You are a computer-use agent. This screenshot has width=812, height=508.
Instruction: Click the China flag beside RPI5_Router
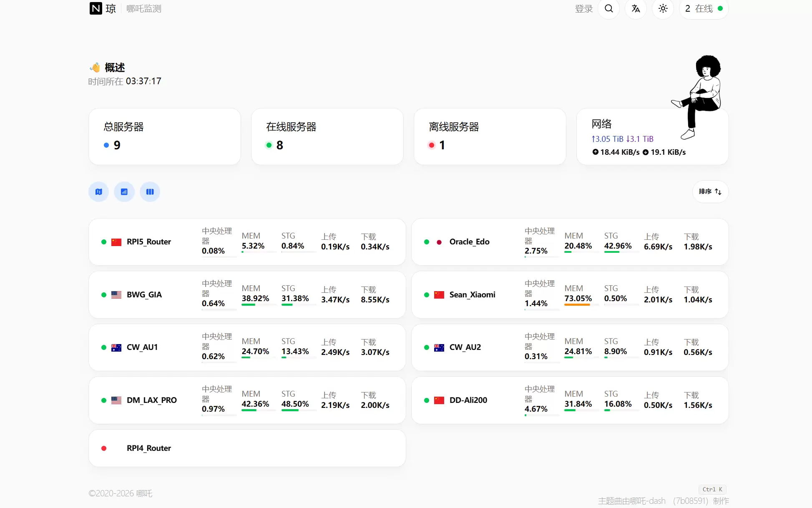tap(116, 242)
